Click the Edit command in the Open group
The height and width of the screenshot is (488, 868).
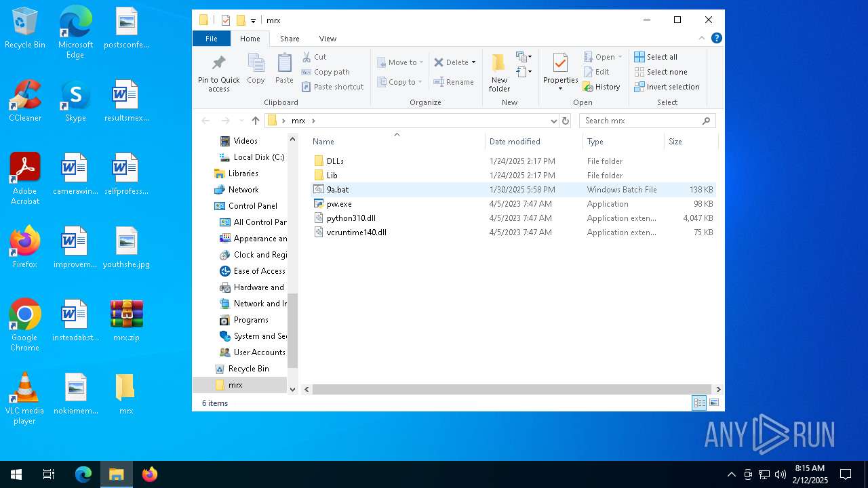pyautogui.click(x=597, y=72)
